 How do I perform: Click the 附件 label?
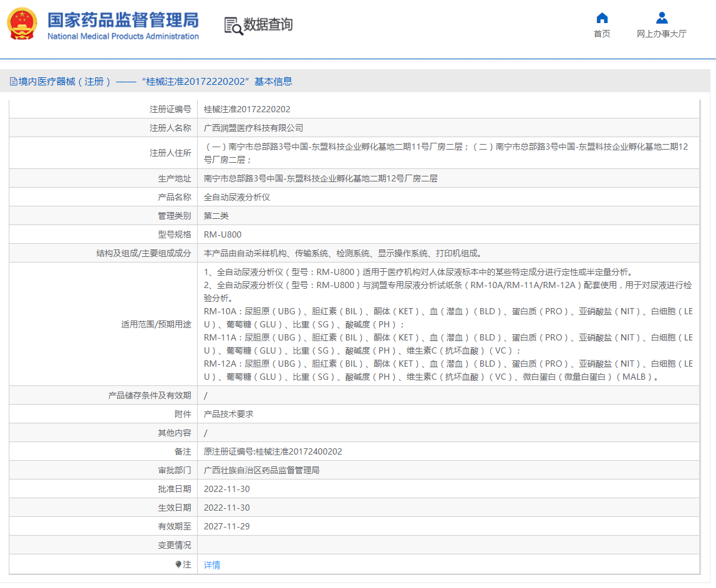click(183, 414)
